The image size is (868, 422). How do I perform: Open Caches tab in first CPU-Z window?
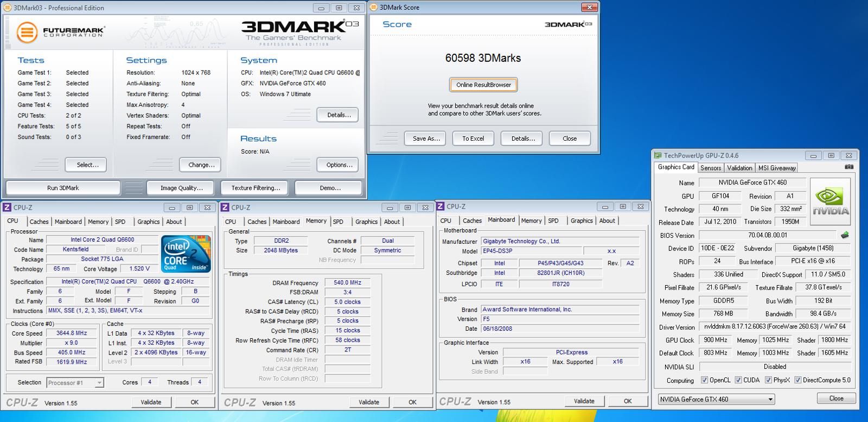(39, 222)
